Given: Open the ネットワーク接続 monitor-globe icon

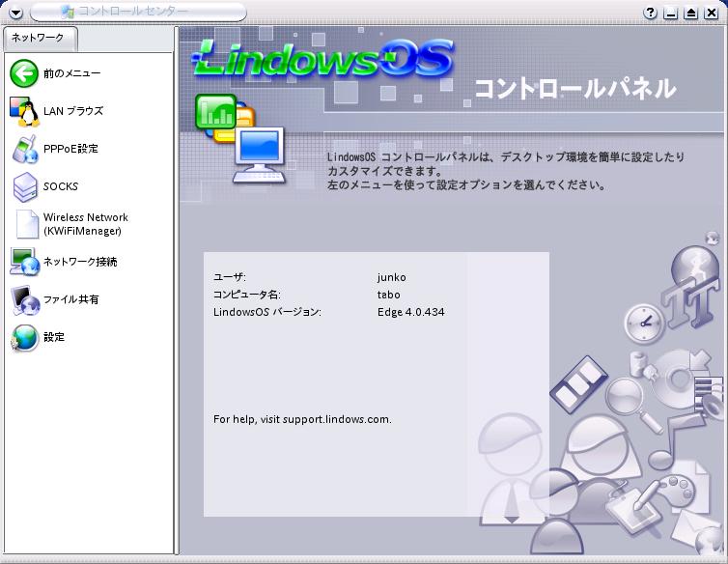Looking at the screenshot, I should (25, 262).
